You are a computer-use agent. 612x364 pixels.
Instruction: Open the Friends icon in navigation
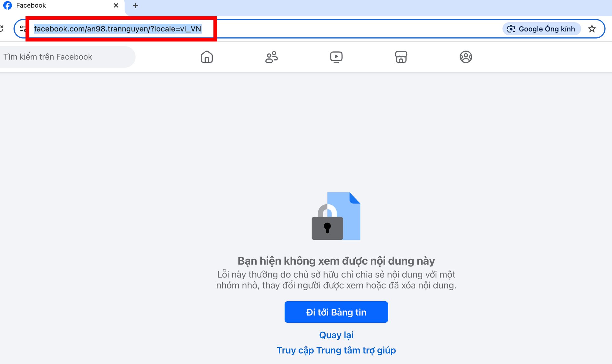pos(271,57)
